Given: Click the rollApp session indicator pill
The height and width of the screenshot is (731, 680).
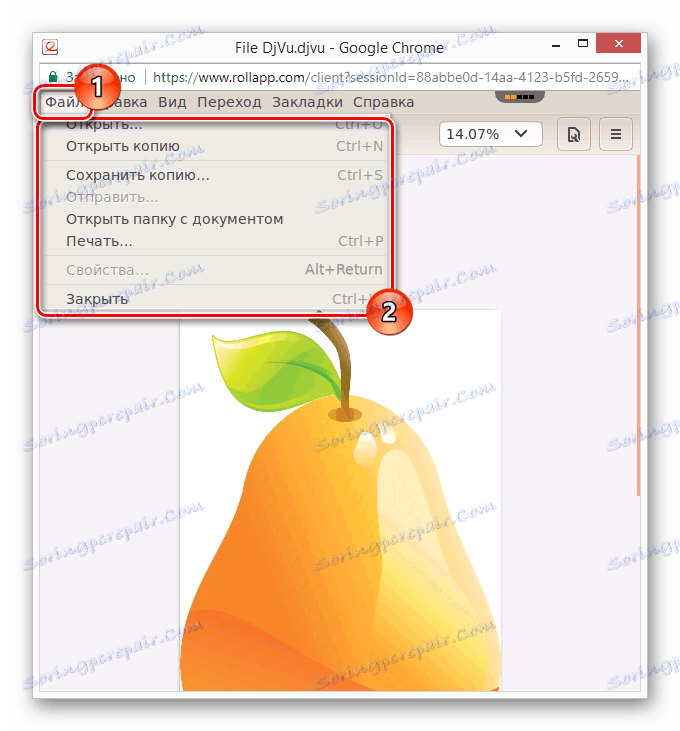Looking at the screenshot, I should coord(520,97).
